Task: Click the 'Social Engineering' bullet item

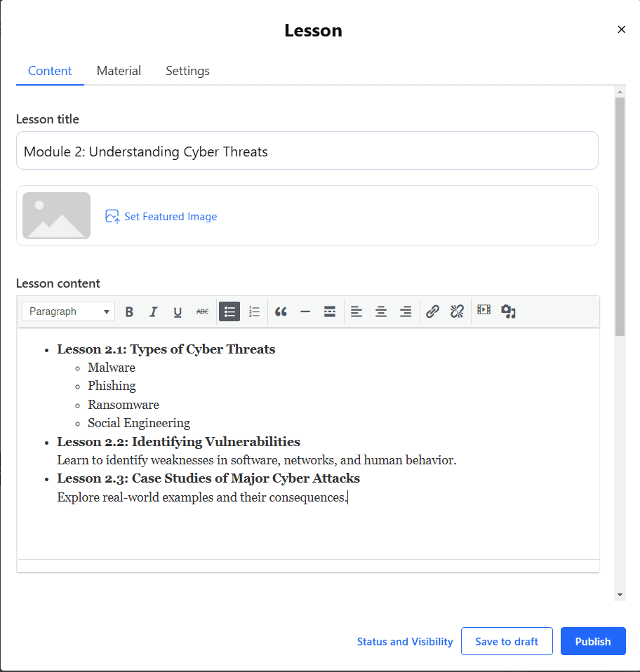Action: tap(139, 423)
